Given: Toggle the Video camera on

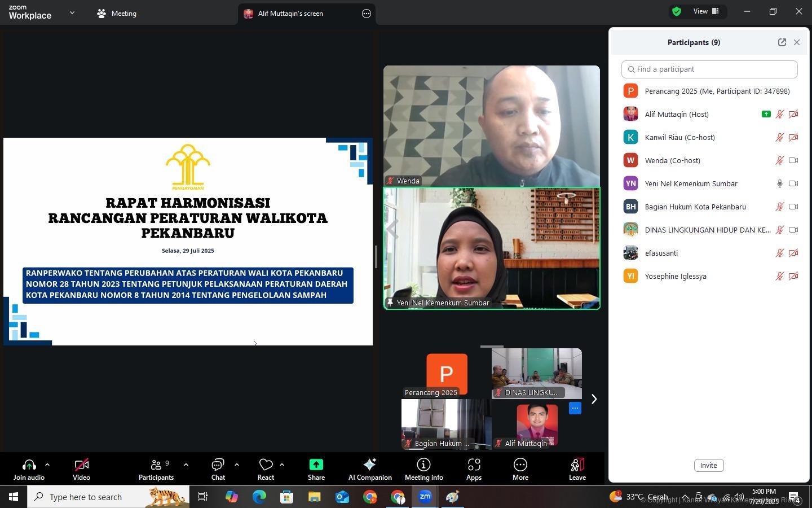Looking at the screenshot, I should click(81, 469).
